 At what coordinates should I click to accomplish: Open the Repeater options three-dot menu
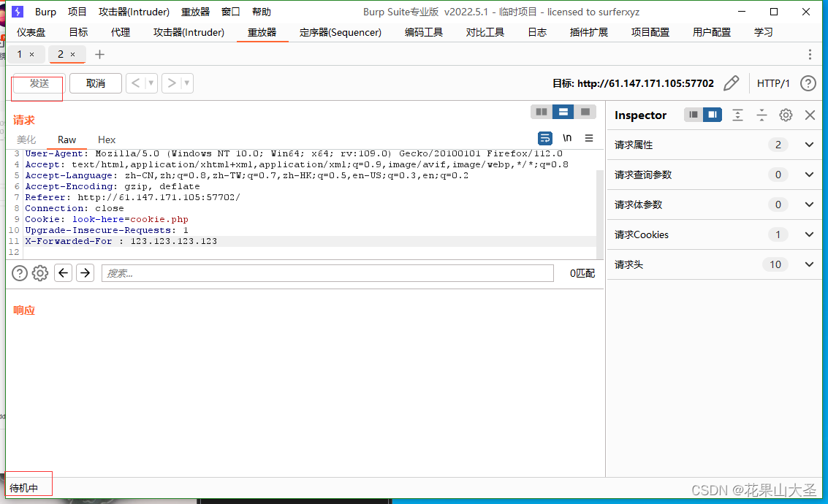click(810, 54)
